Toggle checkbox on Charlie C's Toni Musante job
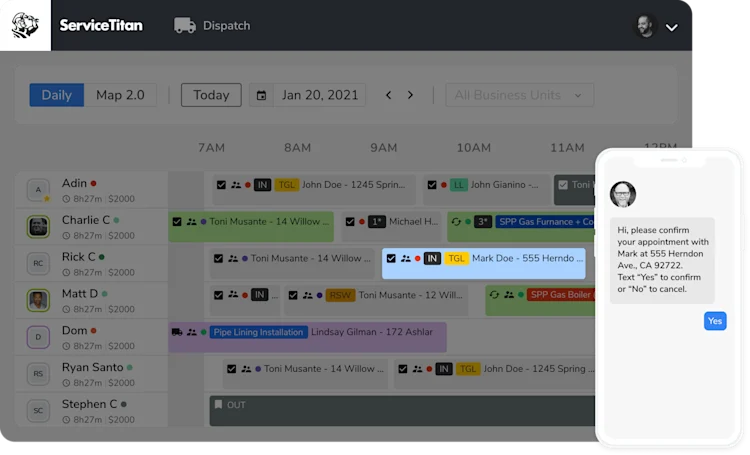Screen dimensions: 750x455 177,222
